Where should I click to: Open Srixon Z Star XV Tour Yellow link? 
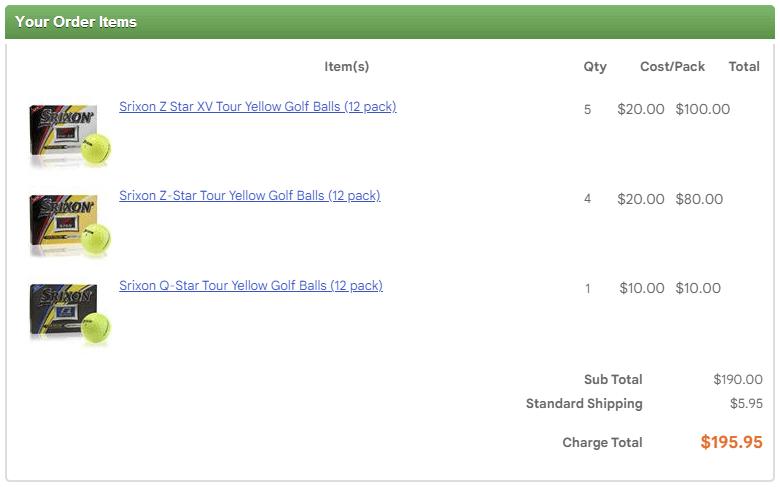[x=257, y=107]
